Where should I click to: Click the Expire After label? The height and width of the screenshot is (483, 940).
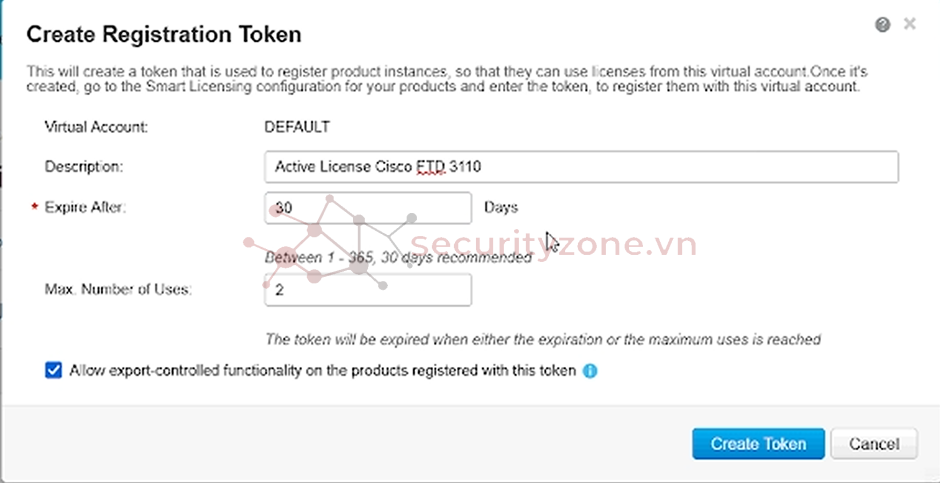pyautogui.click(x=85, y=208)
